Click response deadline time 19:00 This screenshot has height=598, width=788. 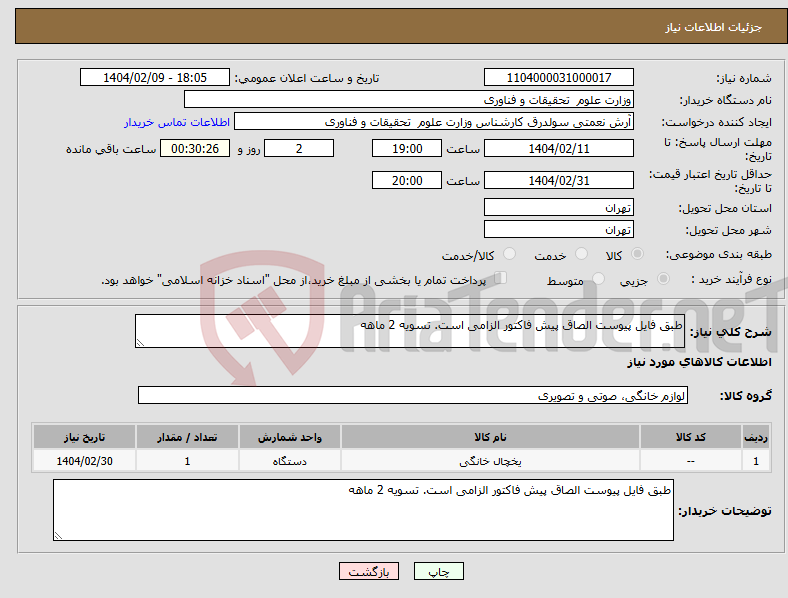point(407,148)
